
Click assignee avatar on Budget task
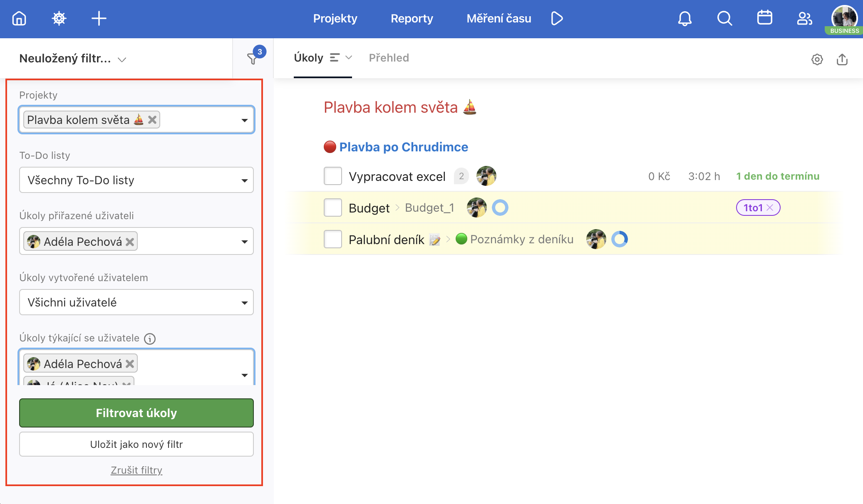(477, 208)
